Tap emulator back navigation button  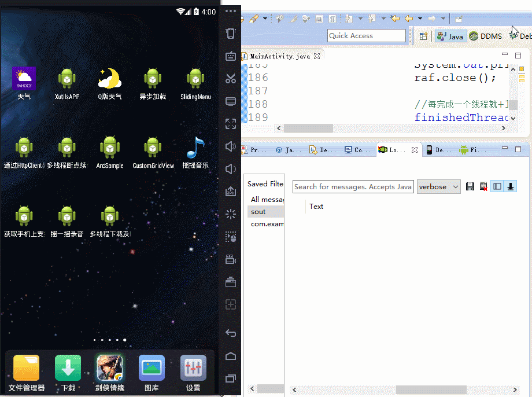pyautogui.click(x=231, y=333)
